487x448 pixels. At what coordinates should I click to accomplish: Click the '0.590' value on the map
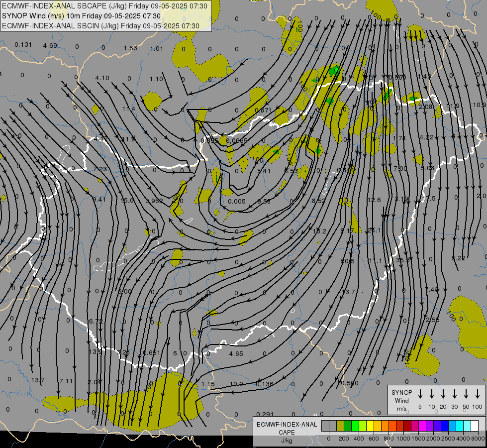click(350, 383)
